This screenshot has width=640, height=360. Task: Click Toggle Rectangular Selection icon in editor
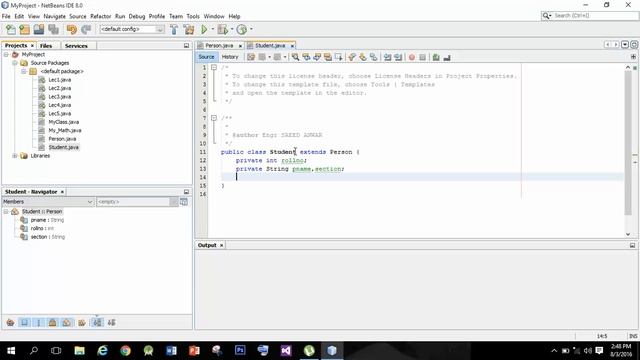[338, 57]
